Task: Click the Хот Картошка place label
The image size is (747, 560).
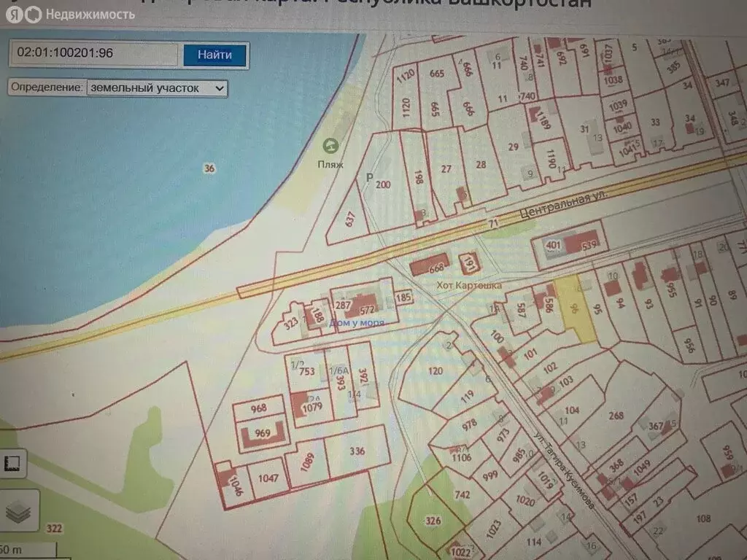Action: (x=469, y=285)
